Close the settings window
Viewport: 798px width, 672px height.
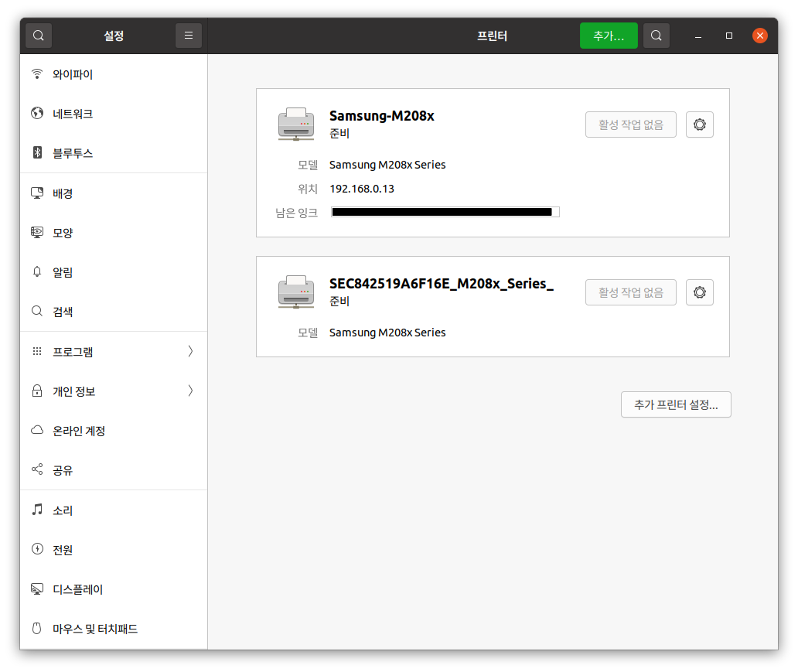click(x=760, y=36)
